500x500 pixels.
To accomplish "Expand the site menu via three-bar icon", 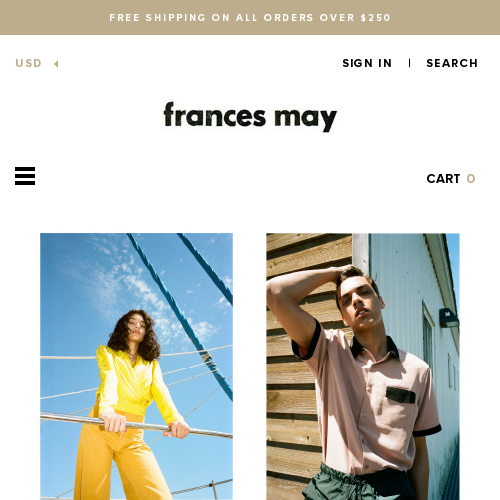I will tap(25, 176).
